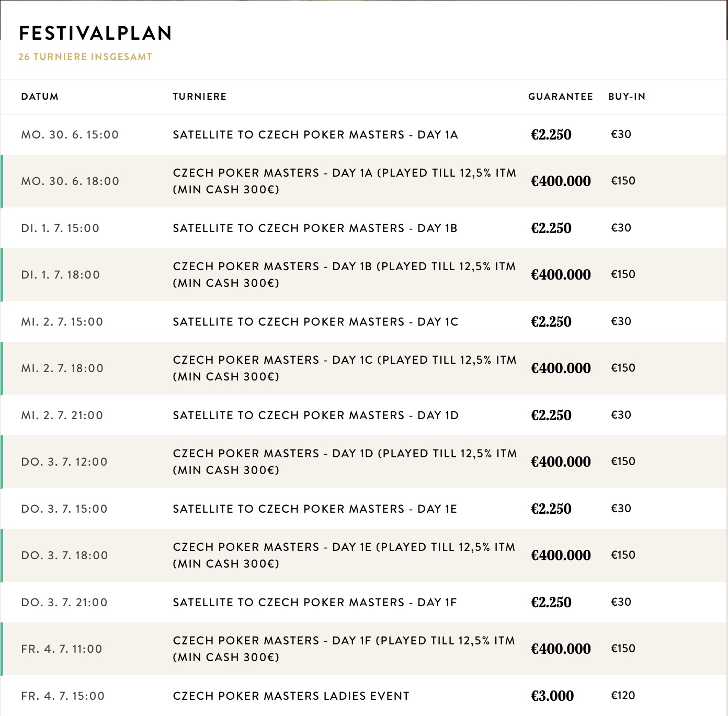Image resolution: width=728 pixels, height=716 pixels.
Task: Open Czech Poker Masters Day 1C tournament
Action: [344, 368]
